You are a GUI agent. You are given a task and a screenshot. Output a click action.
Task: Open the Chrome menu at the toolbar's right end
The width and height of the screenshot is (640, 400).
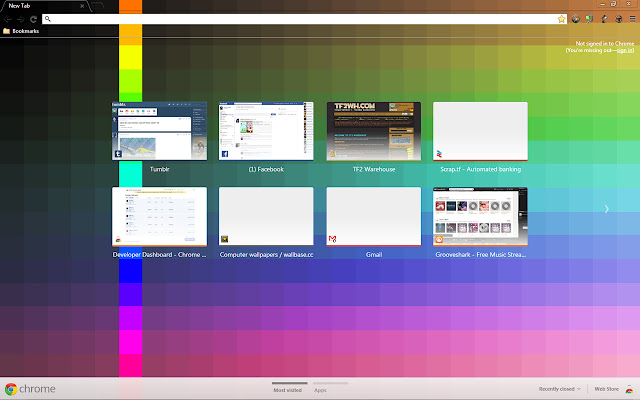(x=631, y=19)
